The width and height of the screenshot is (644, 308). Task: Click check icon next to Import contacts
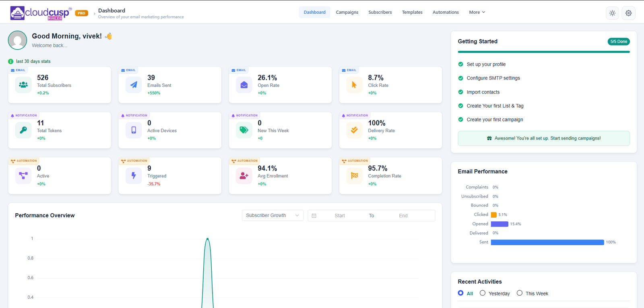point(460,92)
